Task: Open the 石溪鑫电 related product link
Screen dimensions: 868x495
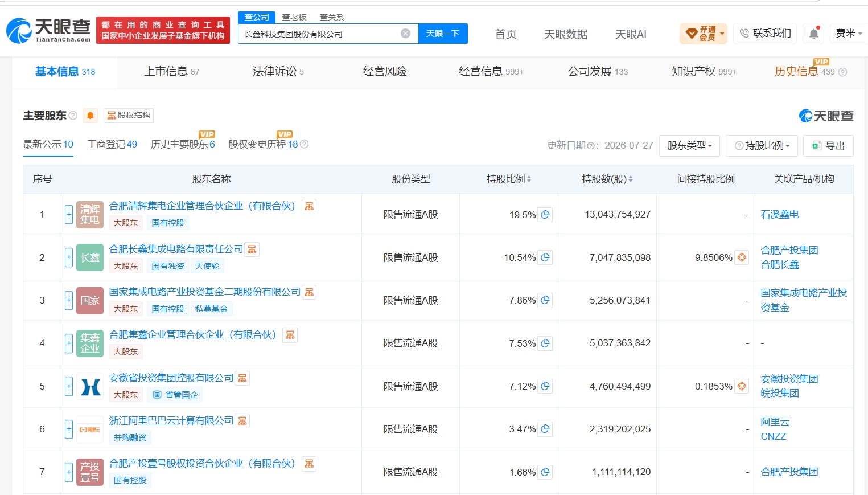Action: pyautogui.click(x=780, y=215)
